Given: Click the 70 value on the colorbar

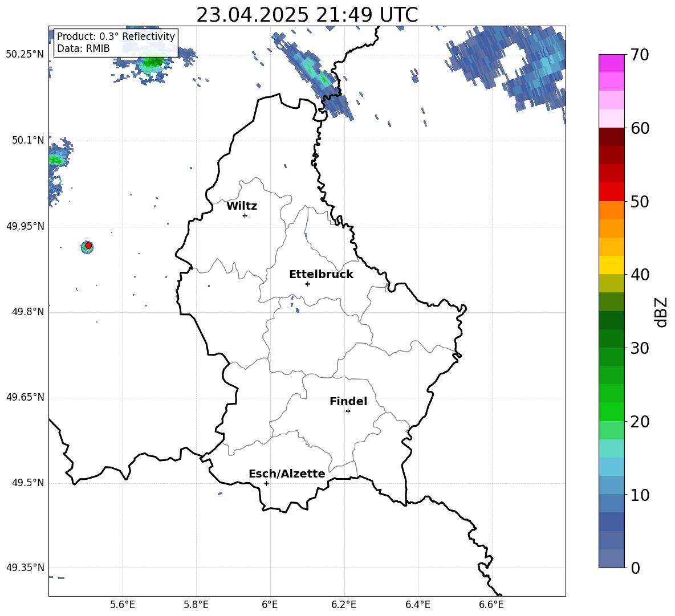Looking at the screenshot, I should coord(640,55).
